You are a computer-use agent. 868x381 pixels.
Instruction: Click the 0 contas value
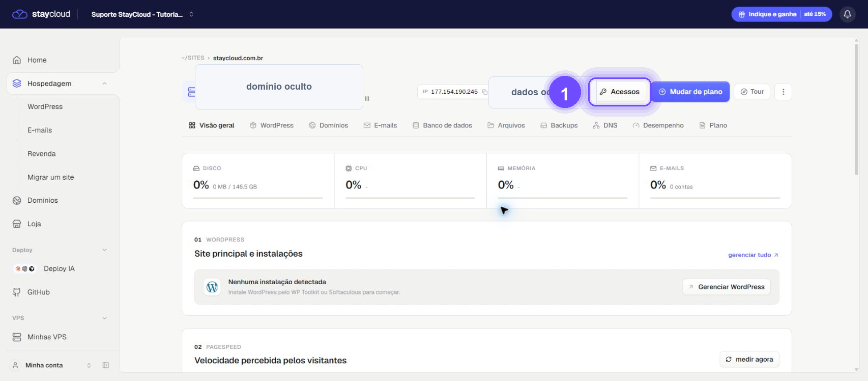(x=681, y=187)
